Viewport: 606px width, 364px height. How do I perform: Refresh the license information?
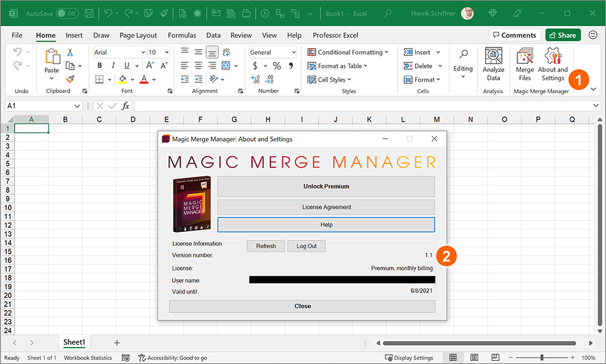click(x=265, y=246)
